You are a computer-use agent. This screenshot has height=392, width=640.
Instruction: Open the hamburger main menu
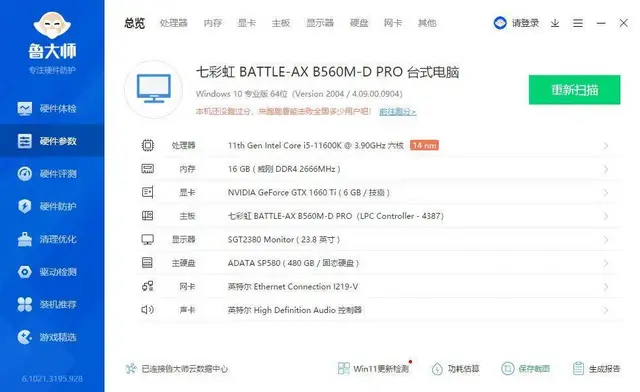coord(578,23)
